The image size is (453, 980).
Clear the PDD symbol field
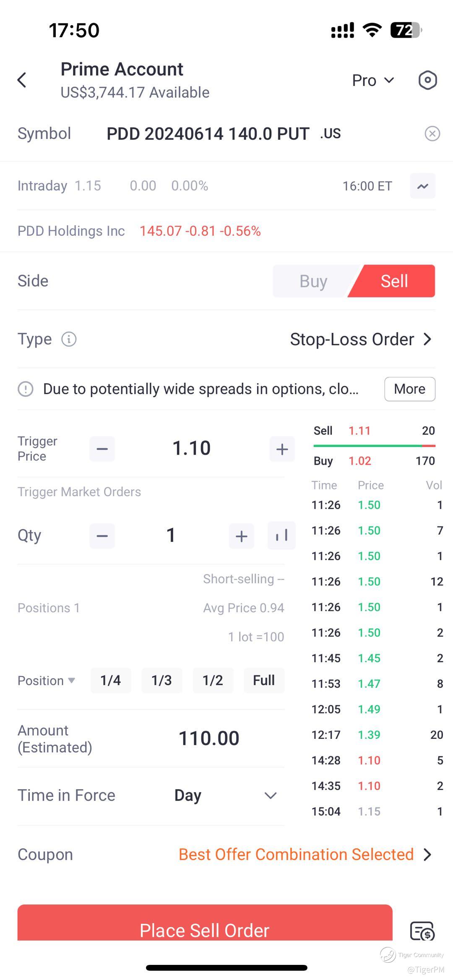tap(432, 134)
